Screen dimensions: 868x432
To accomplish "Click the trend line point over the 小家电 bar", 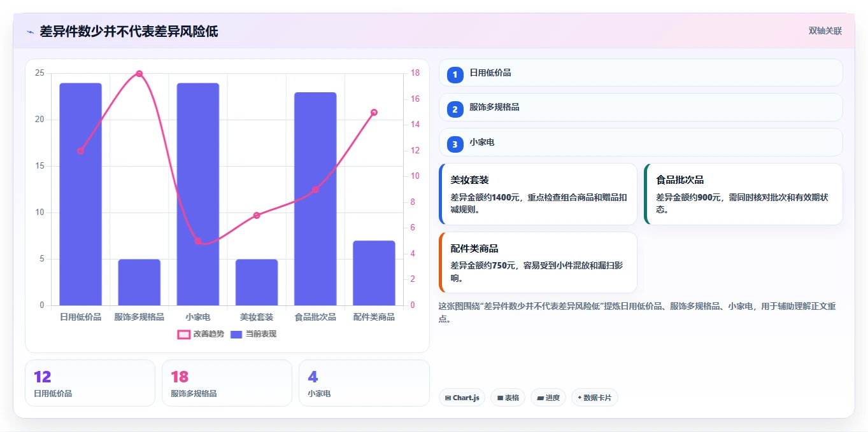I will (x=198, y=241).
